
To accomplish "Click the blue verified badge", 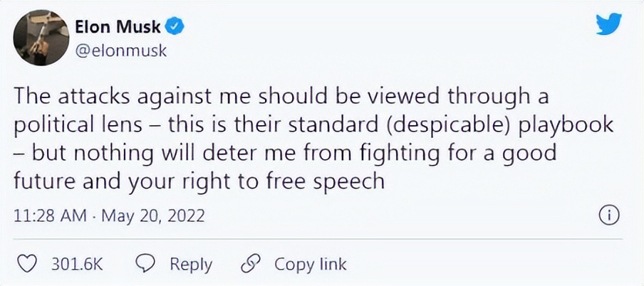I will point(175,28).
